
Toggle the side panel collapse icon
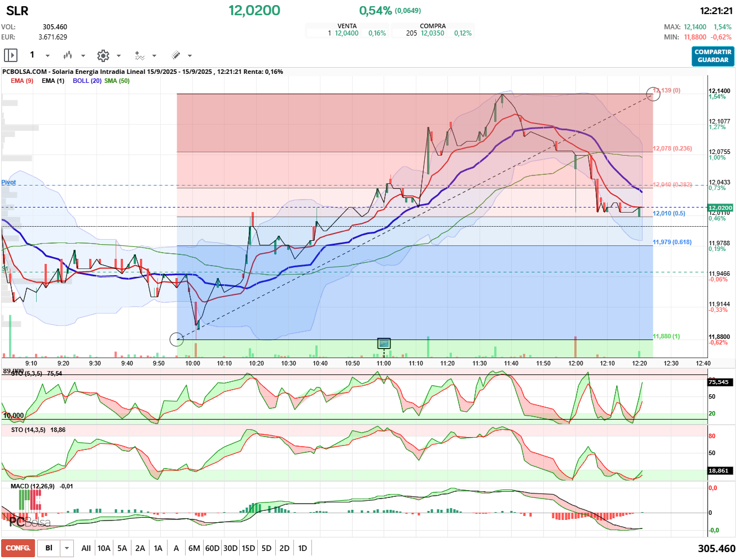click(11, 55)
